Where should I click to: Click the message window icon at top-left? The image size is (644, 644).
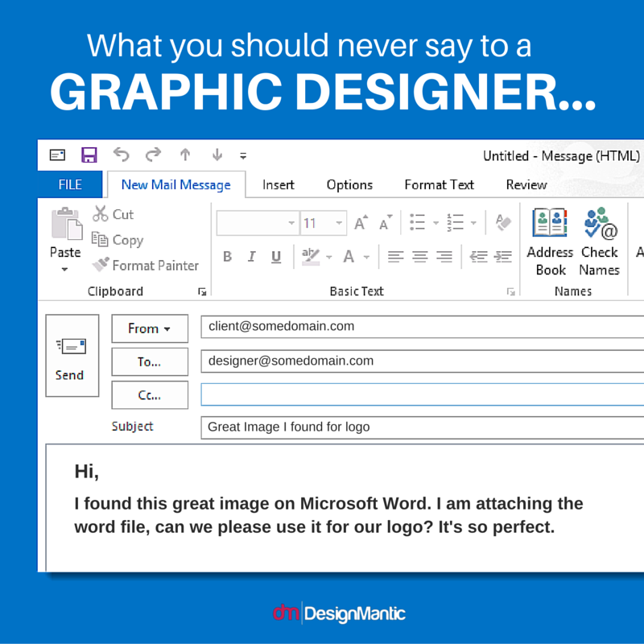coord(57,155)
